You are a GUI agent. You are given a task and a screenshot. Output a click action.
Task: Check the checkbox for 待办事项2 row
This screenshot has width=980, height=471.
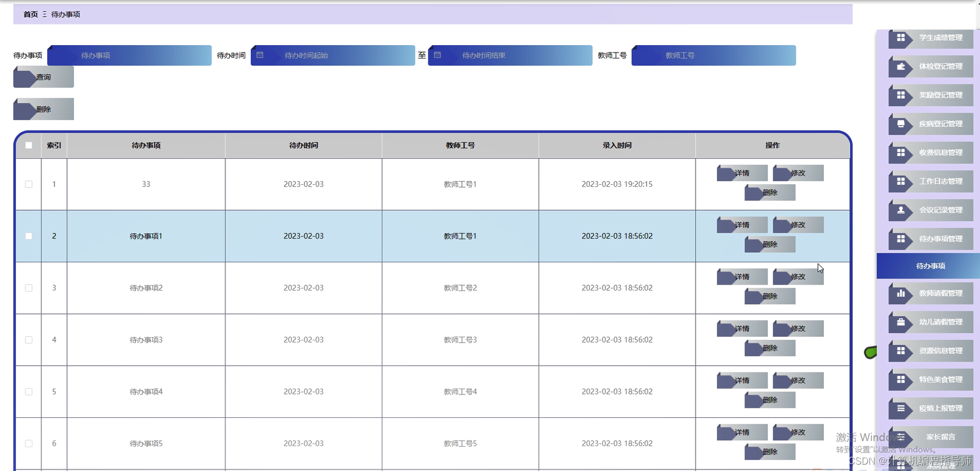(x=29, y=288)
